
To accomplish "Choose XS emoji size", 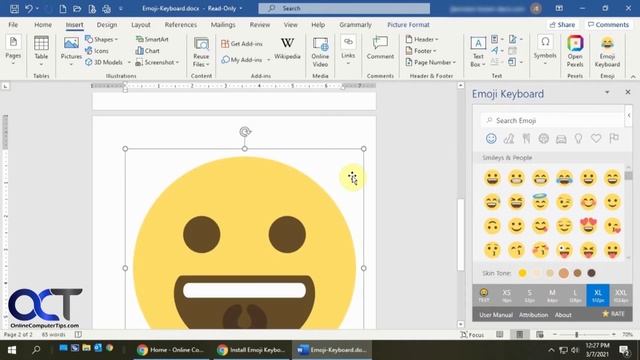I will click(507, 295).
